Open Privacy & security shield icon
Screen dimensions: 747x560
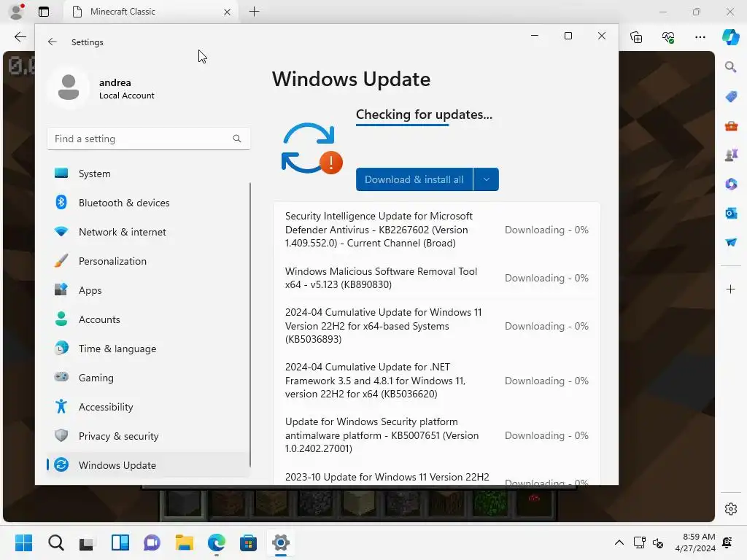61,436
